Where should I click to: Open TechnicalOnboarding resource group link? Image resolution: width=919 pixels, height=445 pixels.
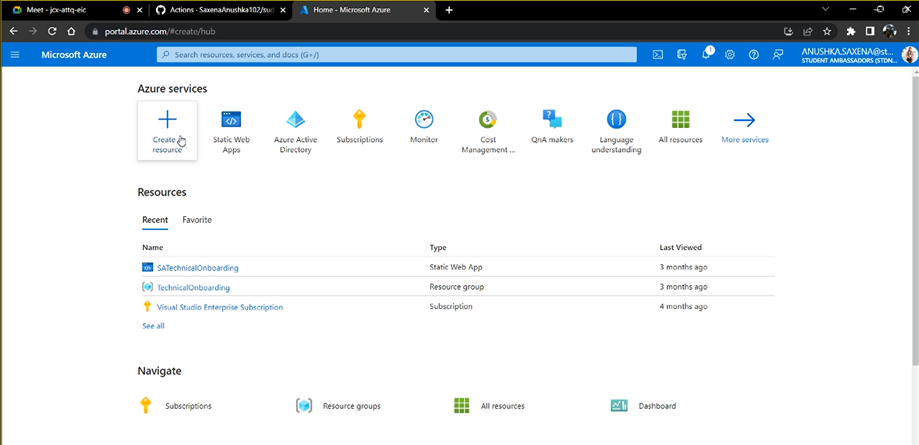193,287
